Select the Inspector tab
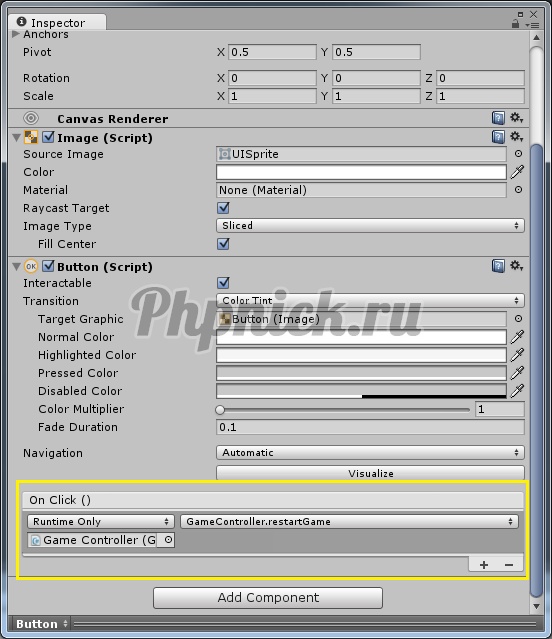 click(58, 22)
